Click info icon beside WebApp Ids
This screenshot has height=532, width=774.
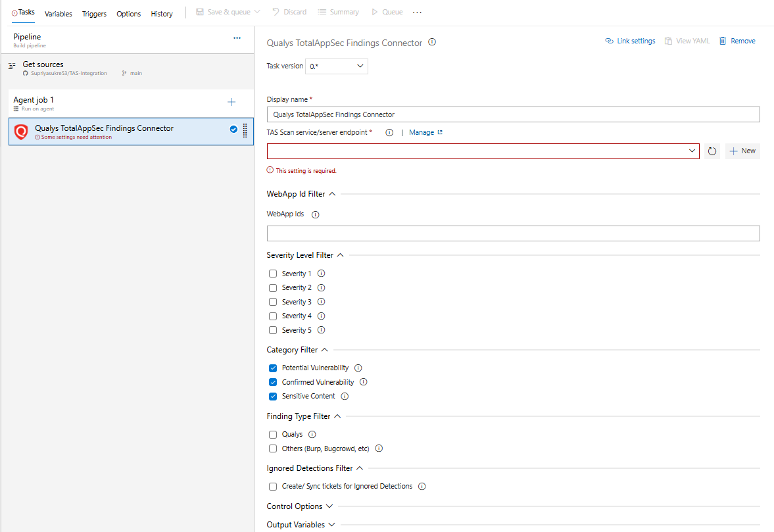(315, 214)
